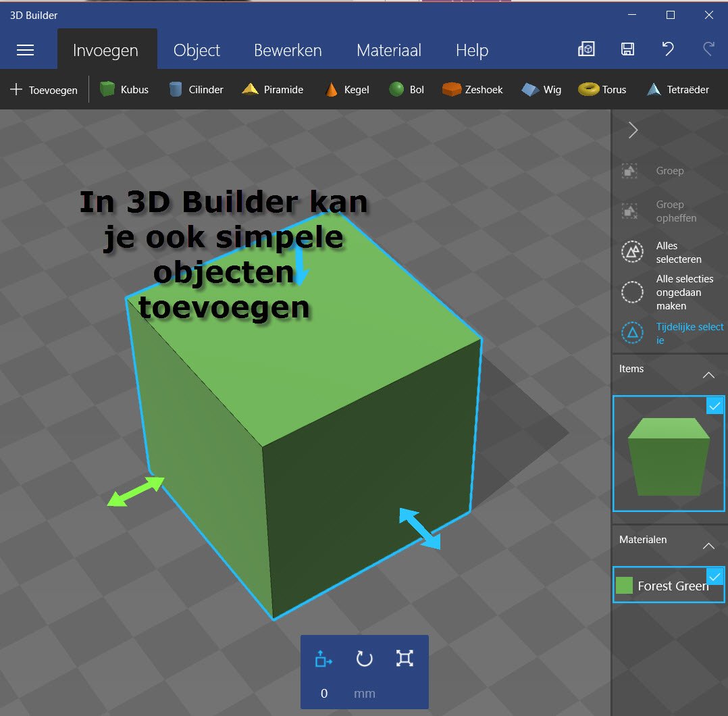Insert a Zeshoek shape
Screen dimensions: 728x716
472,89
